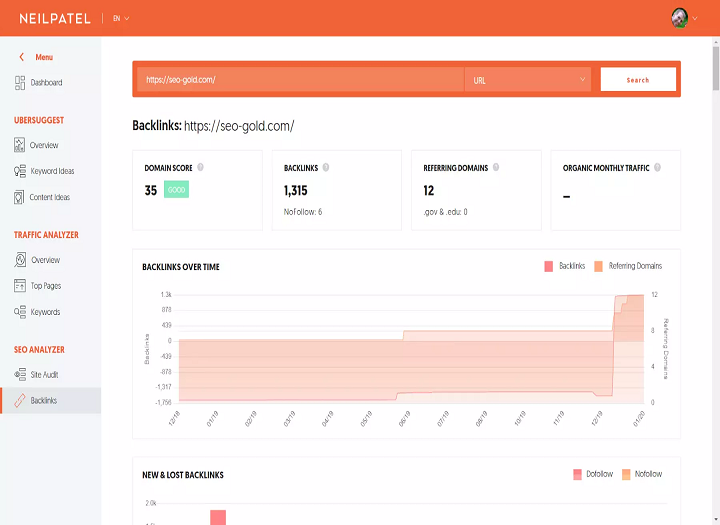
Task: Click the Backlinks link icon
Action: pos(20,401)
